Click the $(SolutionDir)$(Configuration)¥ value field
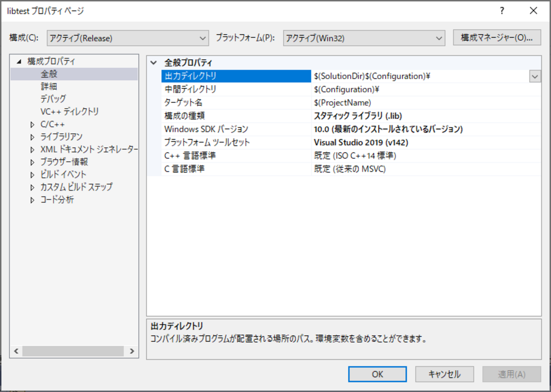This screenshot has height=392, width=551. pyautogui.click(x=420, y=76)
